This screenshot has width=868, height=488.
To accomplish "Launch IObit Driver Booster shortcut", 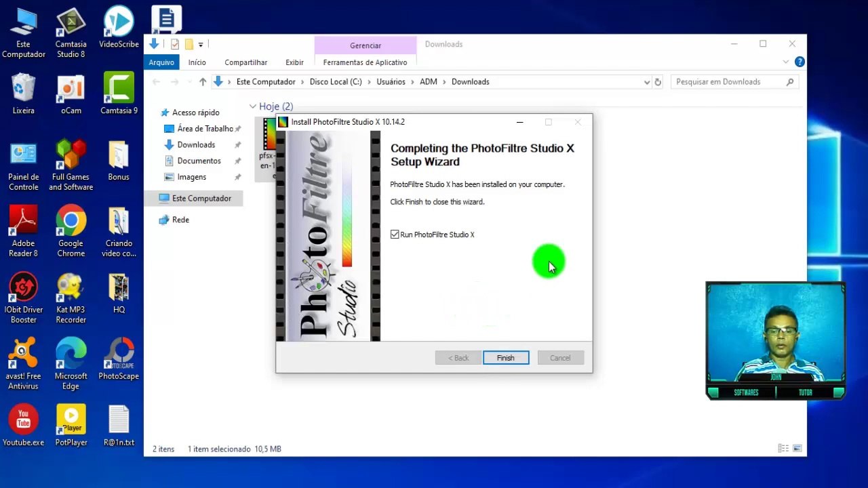I will tap(23, 298).
